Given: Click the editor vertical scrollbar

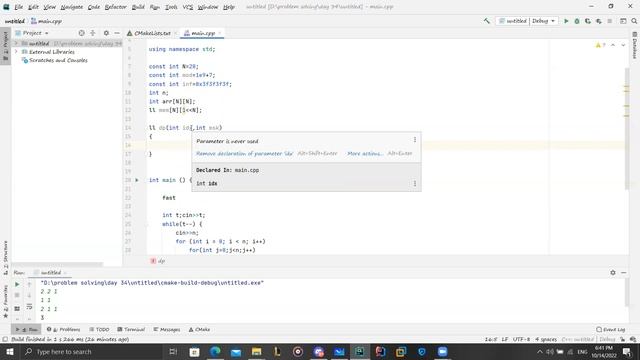Looking at the screenshot, I should coord(627,129).
